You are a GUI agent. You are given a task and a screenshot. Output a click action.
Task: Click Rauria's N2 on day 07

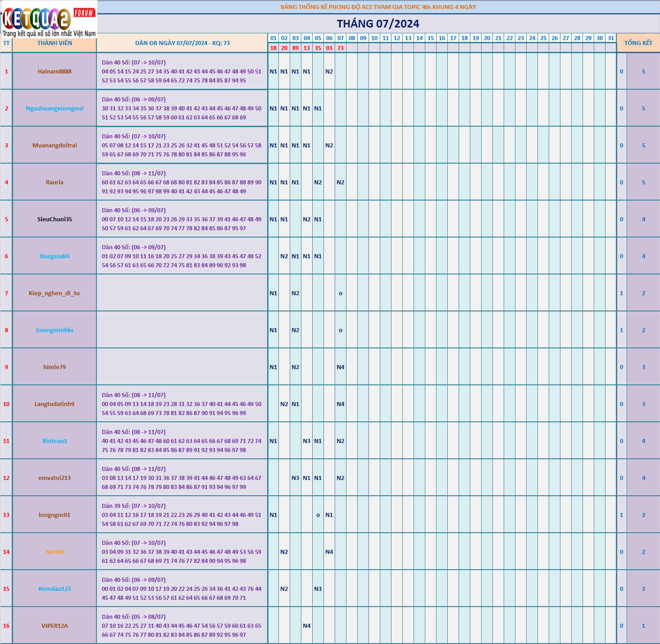coord(341,182)
